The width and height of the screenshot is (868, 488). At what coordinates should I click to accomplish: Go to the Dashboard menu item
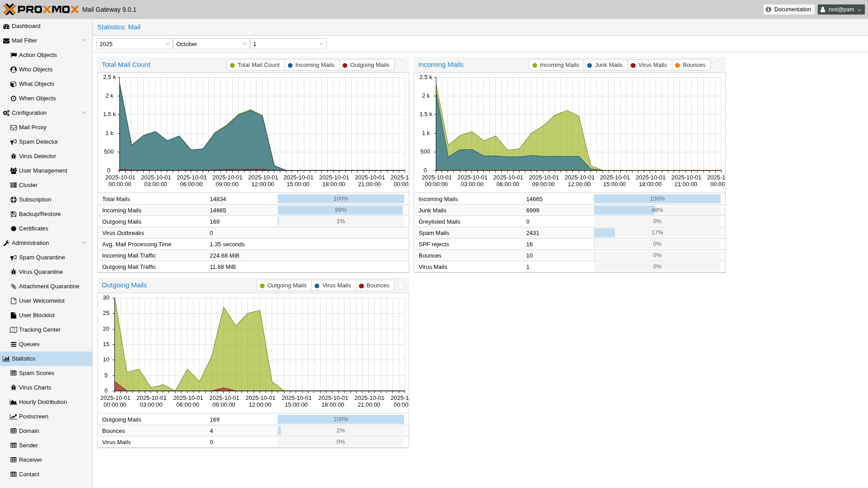26,26
